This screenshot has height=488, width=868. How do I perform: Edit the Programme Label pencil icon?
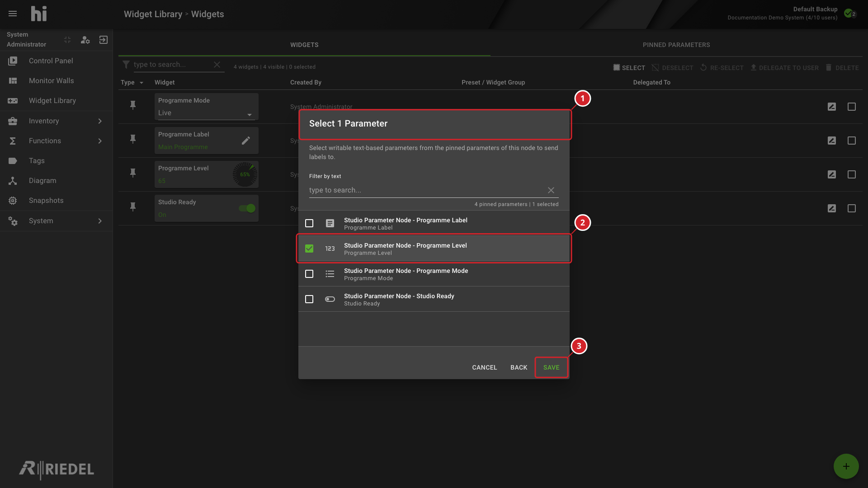coord(246,141)
